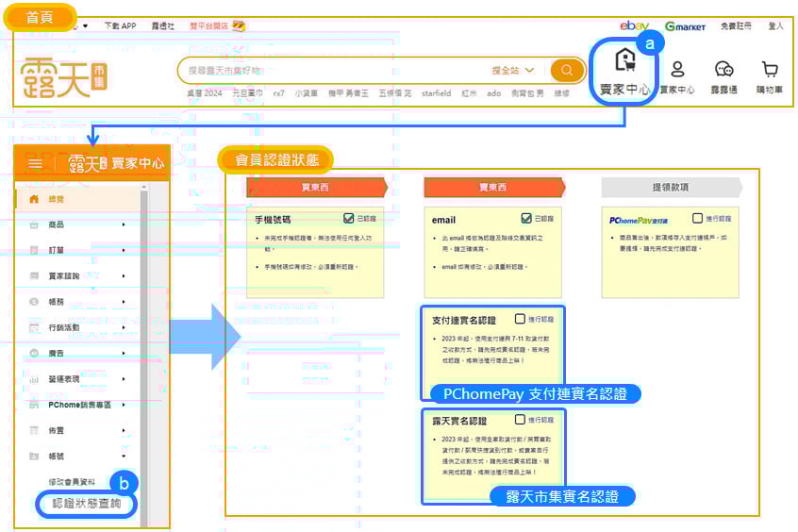Open the eBay logo link
Image resolution: width=798 pixels, height=532 pixels.
(634, 26)
